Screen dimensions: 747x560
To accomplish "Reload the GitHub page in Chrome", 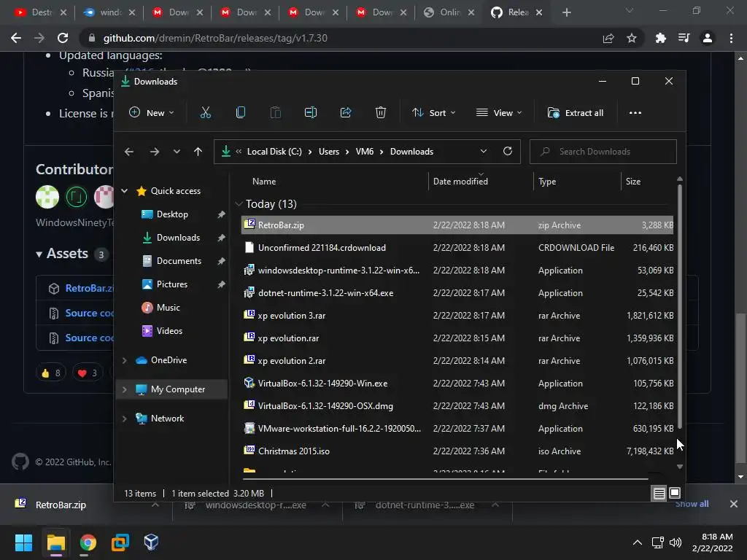I will 63,38.
